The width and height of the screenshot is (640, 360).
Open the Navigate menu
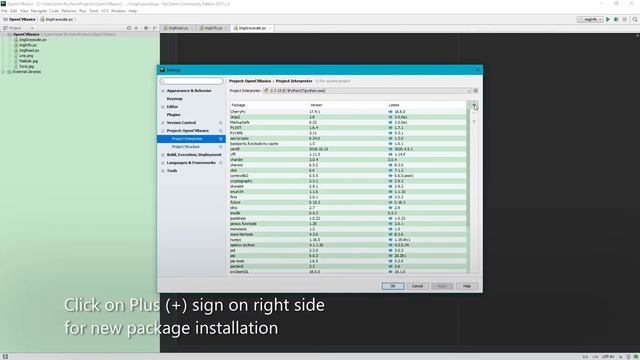[39, 11]
